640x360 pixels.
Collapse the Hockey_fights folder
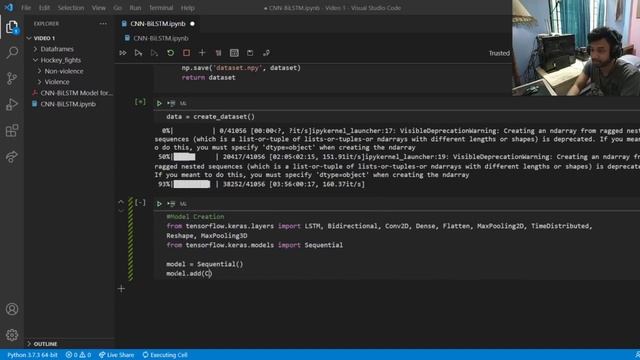pyautogui.click(x=35, y=60)
